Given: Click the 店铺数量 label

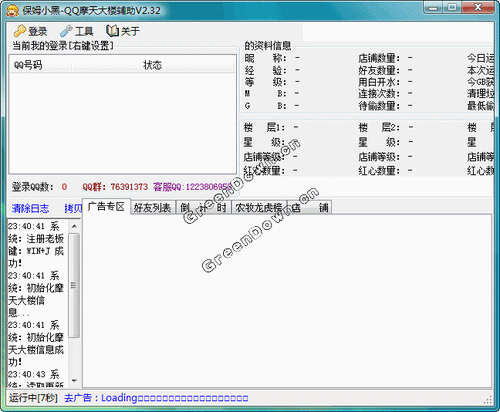Looking at the screenshot, I should [x=379, y=58].
